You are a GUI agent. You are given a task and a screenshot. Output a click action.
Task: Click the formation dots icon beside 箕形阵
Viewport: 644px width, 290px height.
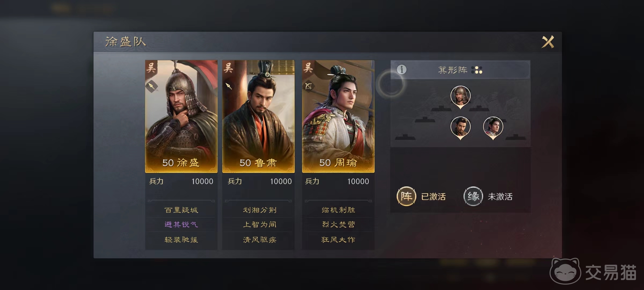(x=477, y=70)
